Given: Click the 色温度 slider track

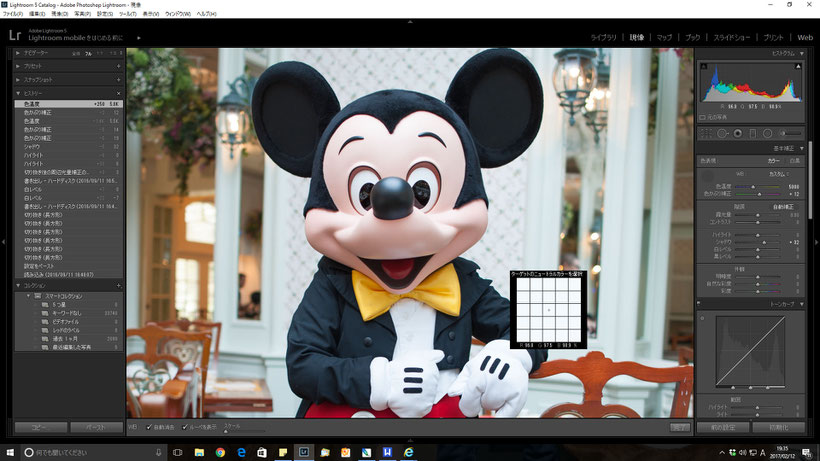Looking at the screenshot, I should pos(758,187).
